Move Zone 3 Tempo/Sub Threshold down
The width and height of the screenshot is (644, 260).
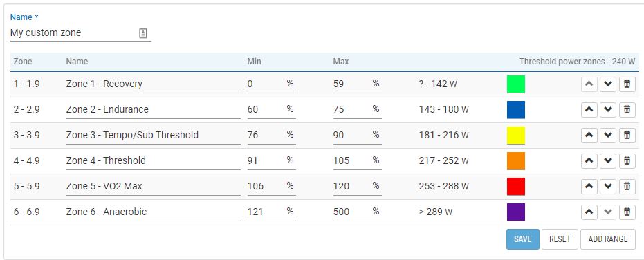tap(608, 135)
